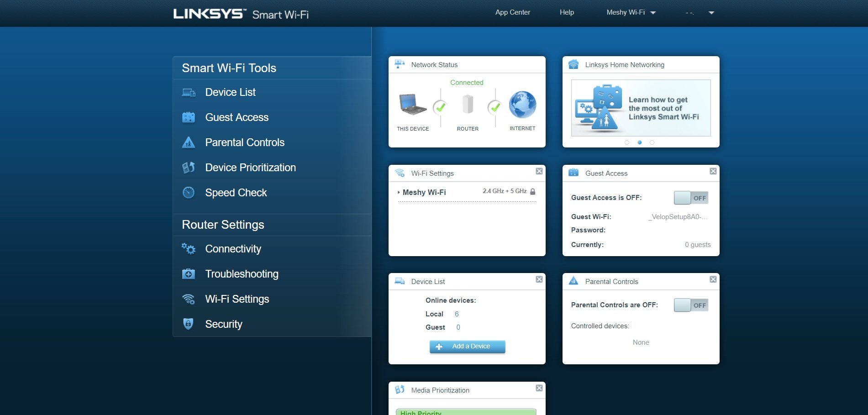Screen dimensions: 868x415
Task: Select the third carousel dot
Action: click(652, 142)
